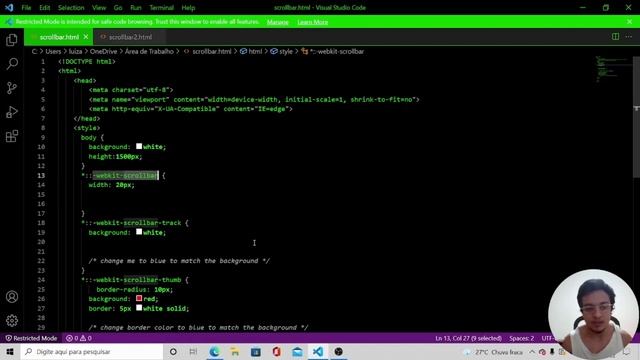Click Ln 13, Col 27 status item

(469, 338)
